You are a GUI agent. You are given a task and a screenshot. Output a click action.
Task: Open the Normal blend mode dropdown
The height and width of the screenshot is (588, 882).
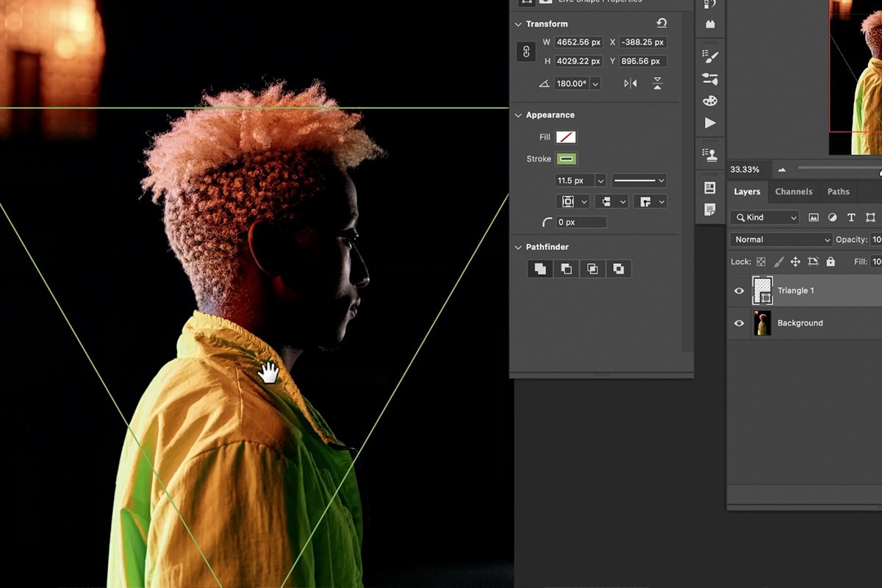coord(781,240)
